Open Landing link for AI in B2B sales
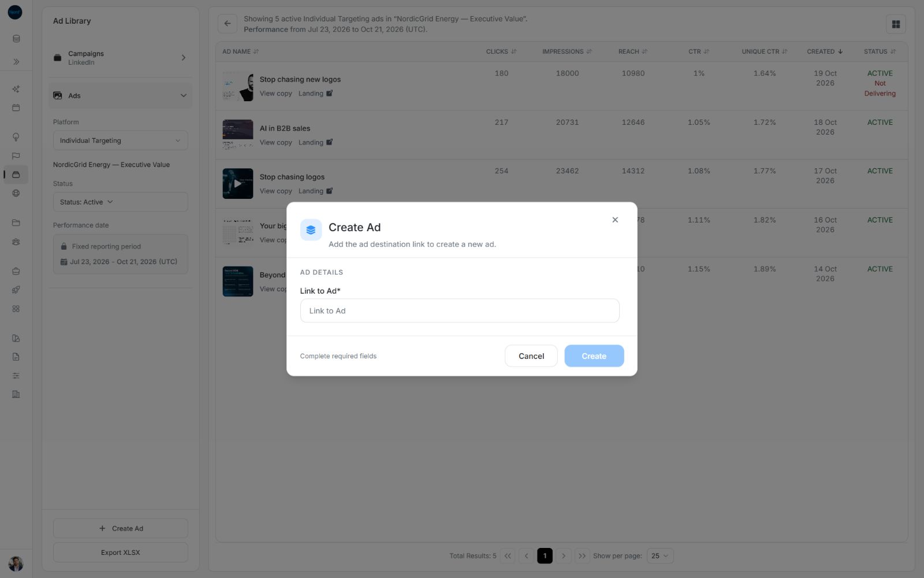This screenshot has width=924, height=578. [315, 143]
